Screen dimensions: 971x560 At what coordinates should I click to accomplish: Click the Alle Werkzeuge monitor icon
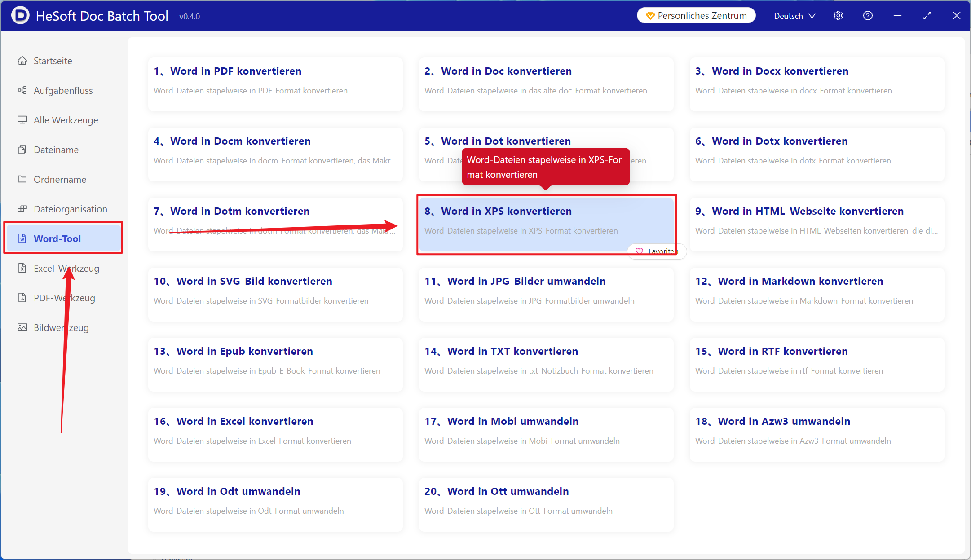point(22,120)
